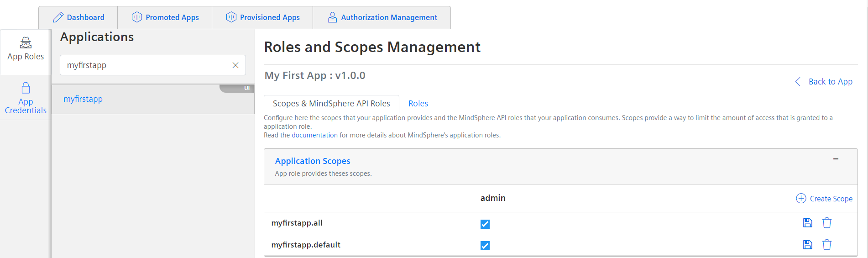Collapse the Application Scopes section

pos(836,159)
